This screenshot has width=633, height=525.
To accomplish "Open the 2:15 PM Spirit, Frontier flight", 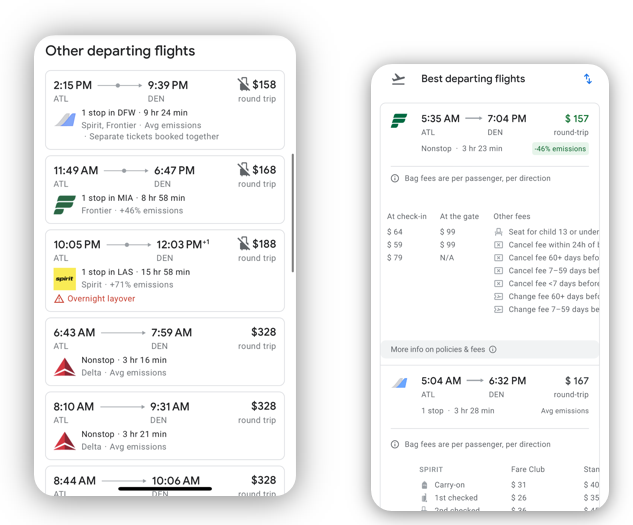I will pos(165,110).
